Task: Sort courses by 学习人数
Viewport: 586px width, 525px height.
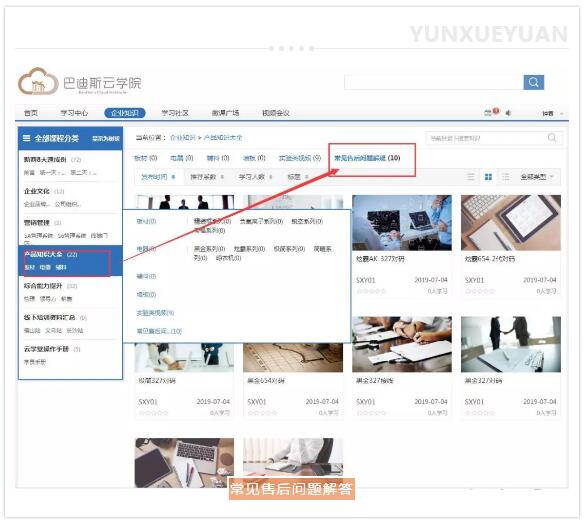Action: coord(256,177)
